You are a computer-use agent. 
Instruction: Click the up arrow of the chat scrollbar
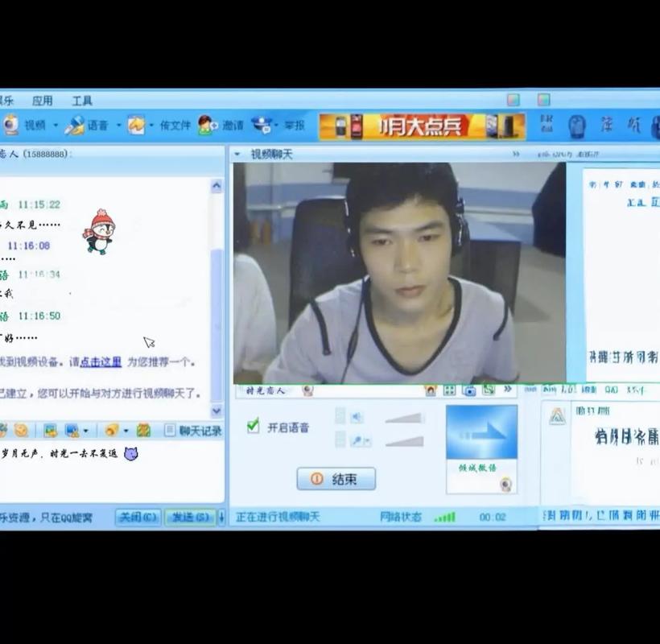click(x=217, y=186)
